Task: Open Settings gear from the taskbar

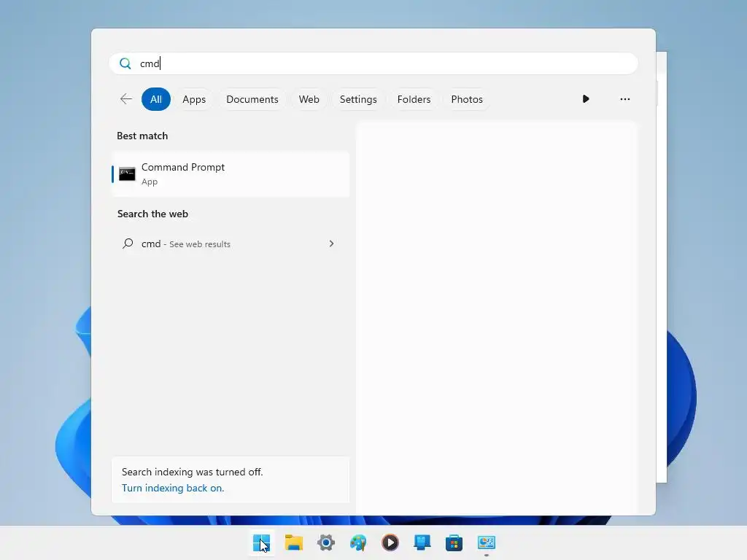Action: 326,542
